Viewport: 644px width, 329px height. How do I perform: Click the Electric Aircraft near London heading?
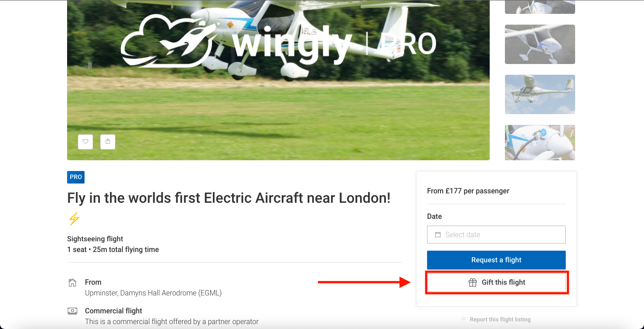pos(229,198)
